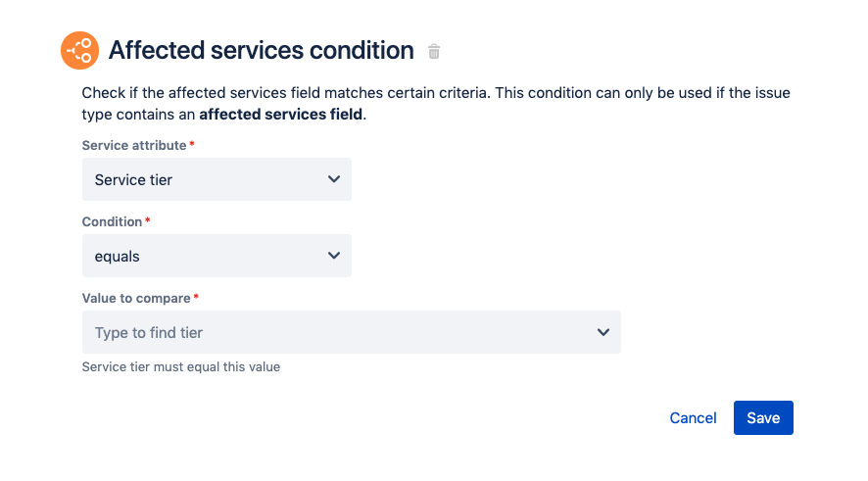Click the red asterisk after Value to compare
This screenshot has width=868, height=481.
[x=196, y=298]
